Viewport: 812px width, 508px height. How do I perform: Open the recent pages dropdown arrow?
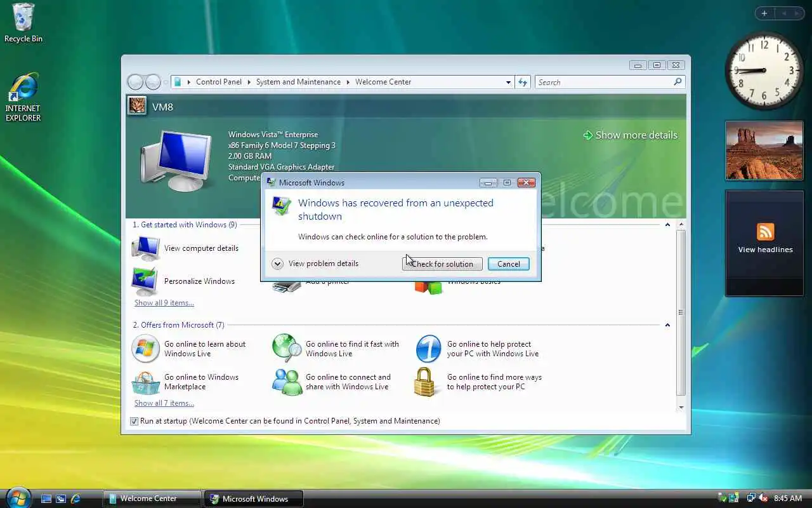[x=166, y=82]
